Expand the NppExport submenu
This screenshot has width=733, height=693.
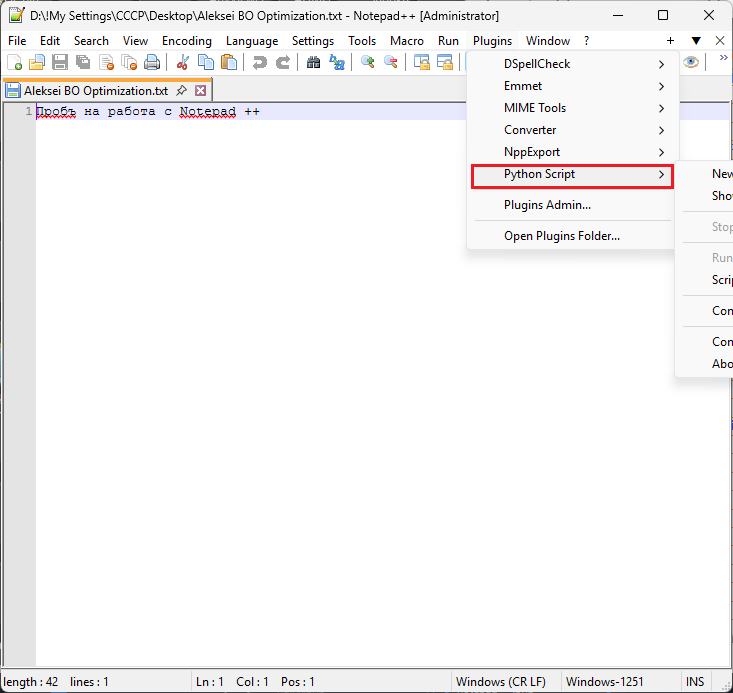click(x=572, y=152)
